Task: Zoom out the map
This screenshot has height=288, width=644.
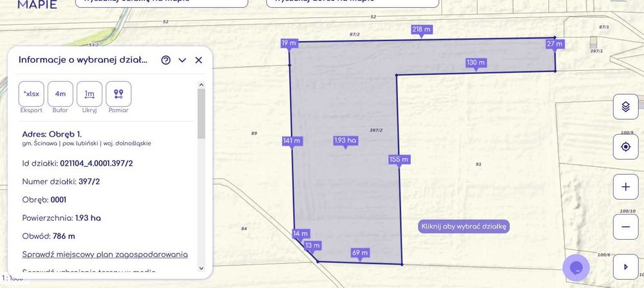Action: click(x=625, y=227)
